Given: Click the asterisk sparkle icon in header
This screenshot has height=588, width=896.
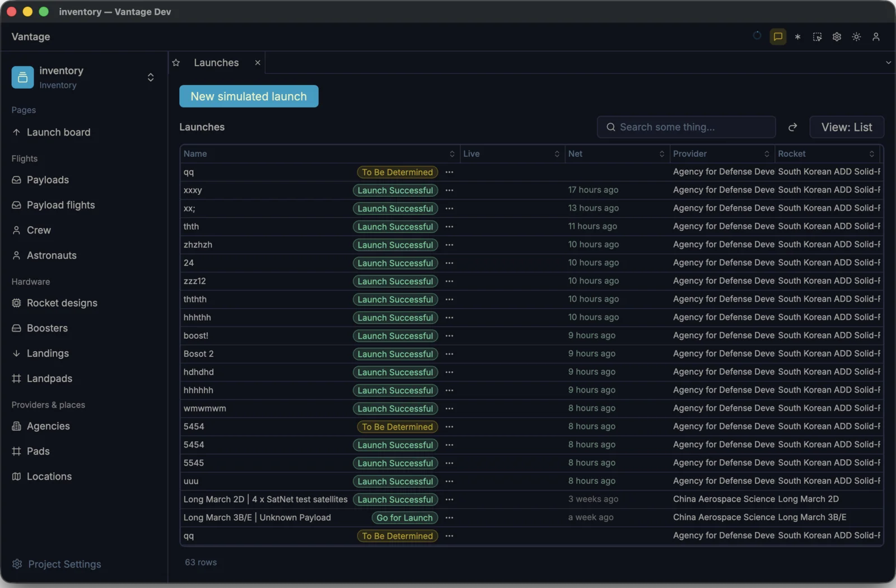Looking at the screenshot, I should point(797,37).
